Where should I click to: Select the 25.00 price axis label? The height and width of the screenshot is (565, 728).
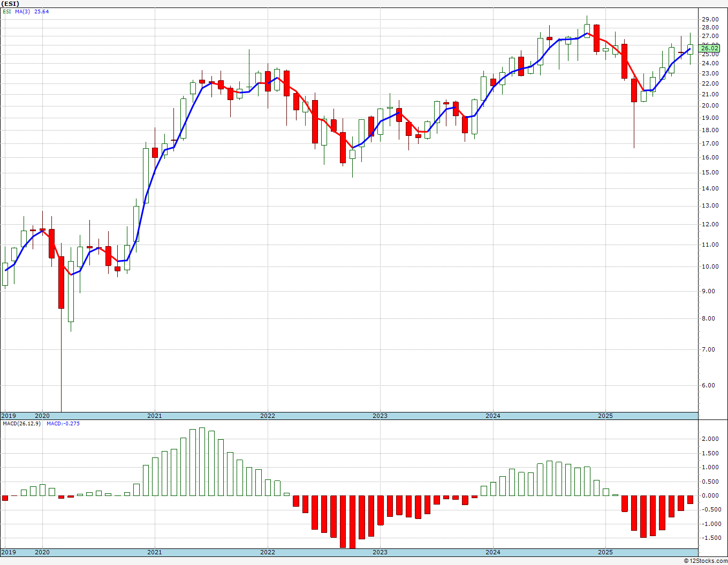pyautogui.click(x=710, y=54)
